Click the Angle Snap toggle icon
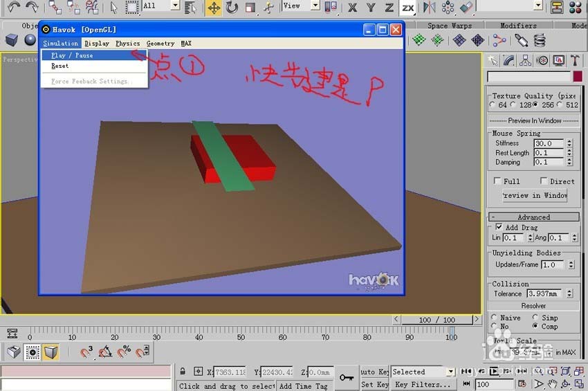The height and width of the screenshot is (391, 588). (x=105, y=352)
